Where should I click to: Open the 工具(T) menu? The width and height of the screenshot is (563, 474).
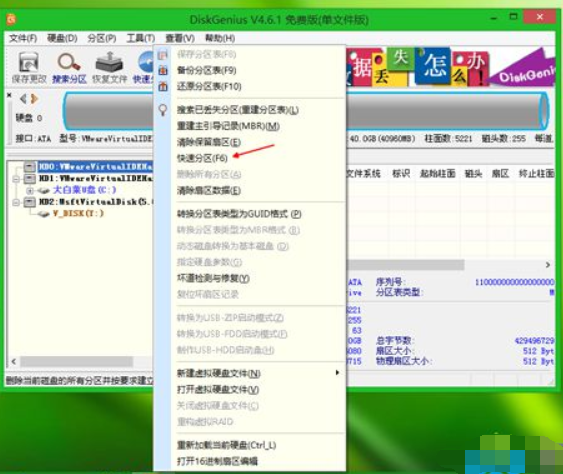click(x=140, y=38)
